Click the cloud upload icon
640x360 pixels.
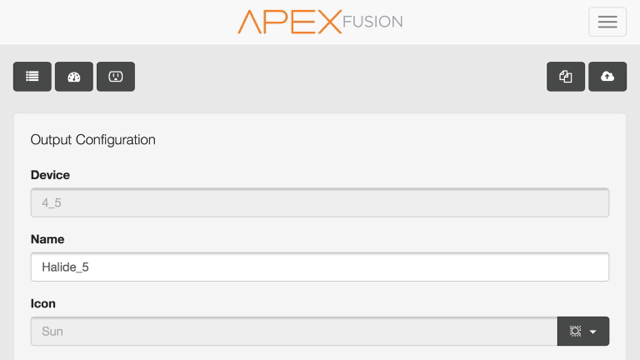point(607,76)
